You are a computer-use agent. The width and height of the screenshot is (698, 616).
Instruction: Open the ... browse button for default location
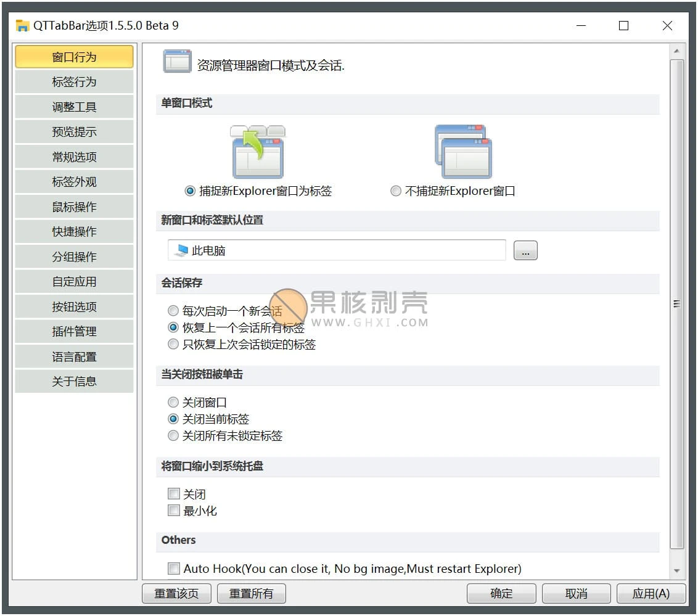525,250
